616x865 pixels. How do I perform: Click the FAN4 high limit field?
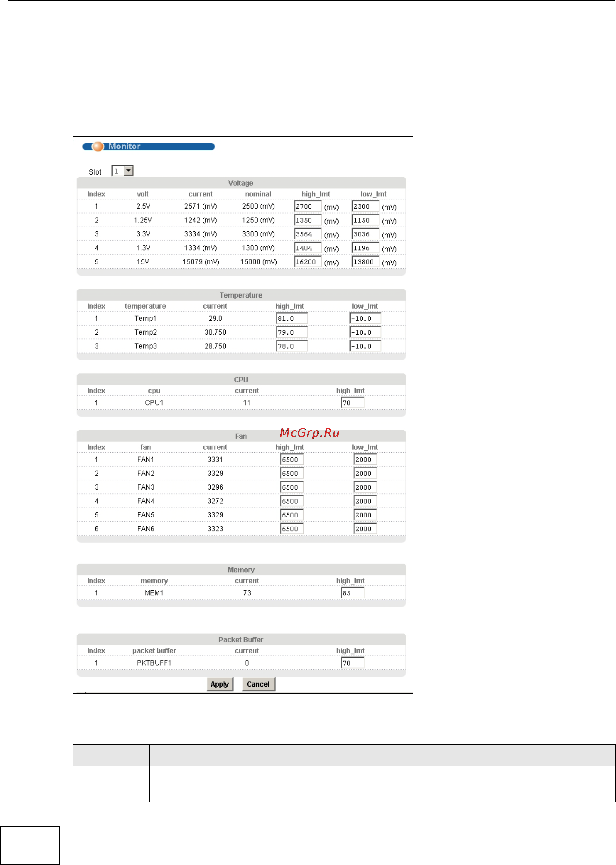292,501
